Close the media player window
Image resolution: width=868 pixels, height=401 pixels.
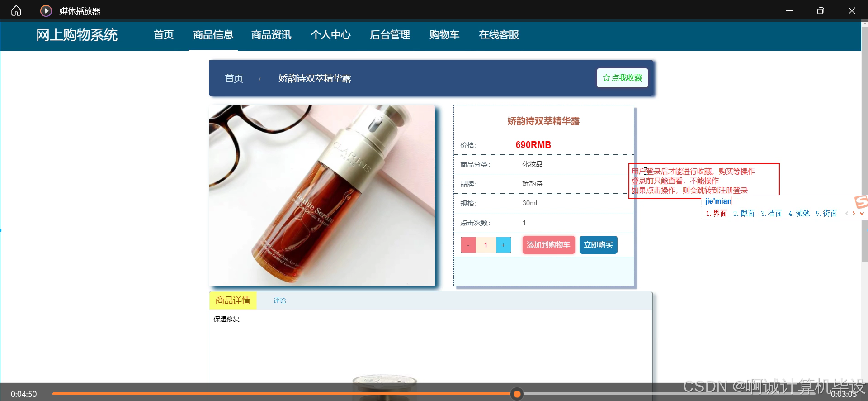(852, 10)
